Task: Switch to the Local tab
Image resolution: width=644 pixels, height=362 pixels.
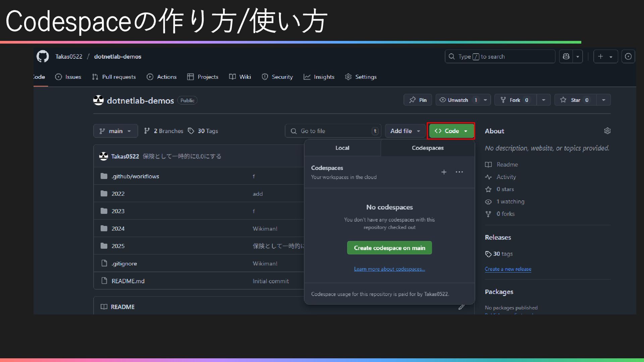Action: pyautogui.click(x=342, y=148)
